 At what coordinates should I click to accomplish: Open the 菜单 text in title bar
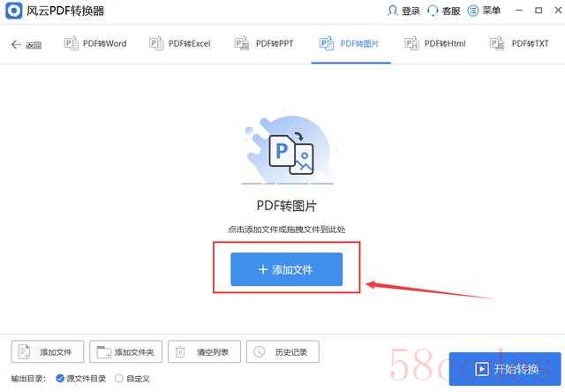(492, 11)
